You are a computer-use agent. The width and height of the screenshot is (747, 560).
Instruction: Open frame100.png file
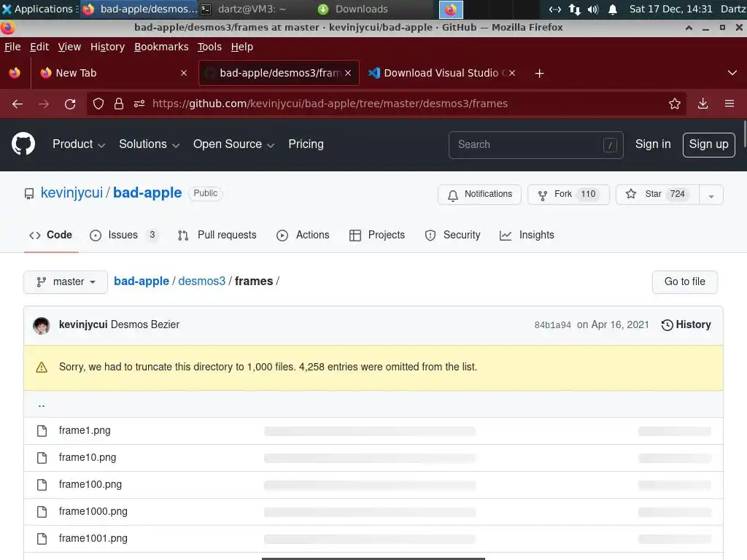pyautogui.click(x=90, y=485)
